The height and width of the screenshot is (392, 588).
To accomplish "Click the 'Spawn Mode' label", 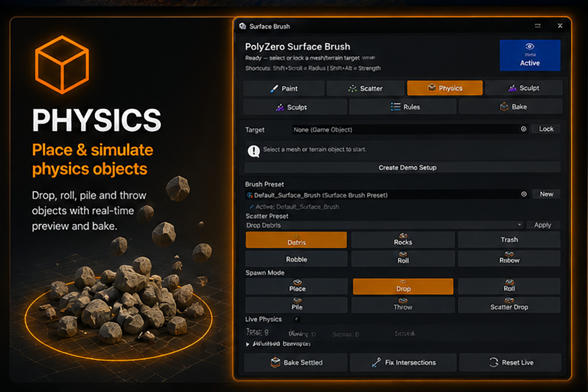I will click(x=265, y=272).
